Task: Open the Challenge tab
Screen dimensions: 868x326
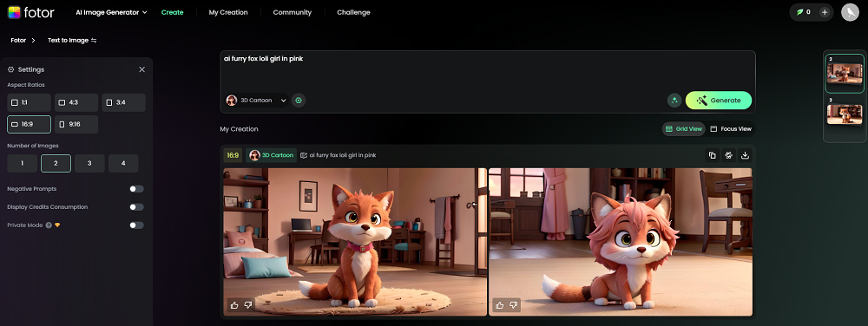Action: 353,12
